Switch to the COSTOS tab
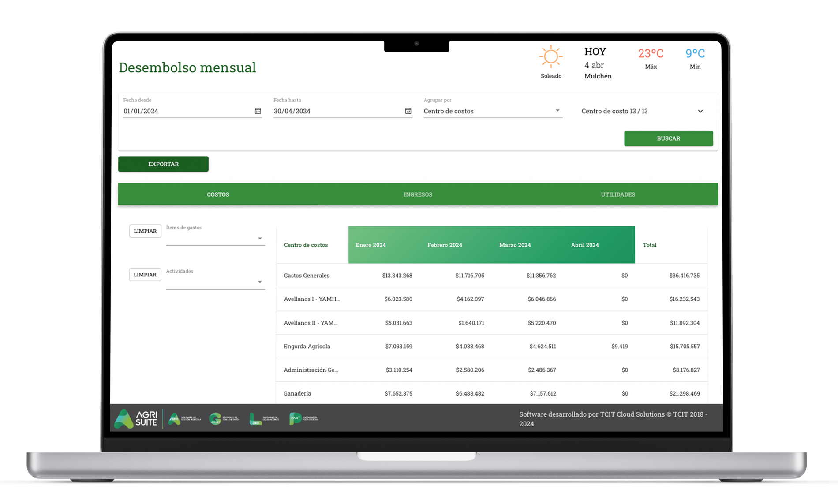The height and width of the screenshot is (504, 838). point(218,194)
